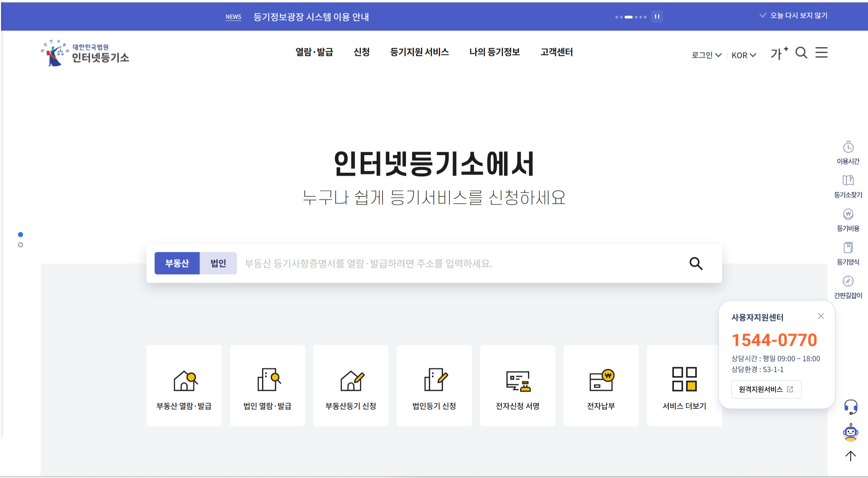Click the scroll-to-top arrow
868x478 pixels.
850,456
